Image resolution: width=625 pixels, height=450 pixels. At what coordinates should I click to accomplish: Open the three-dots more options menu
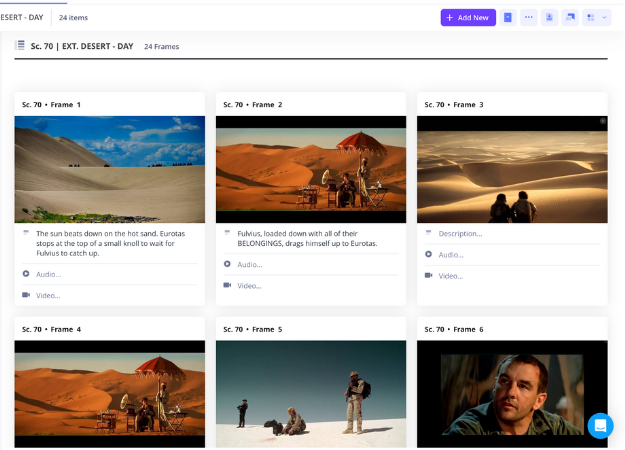click(529, 17)
